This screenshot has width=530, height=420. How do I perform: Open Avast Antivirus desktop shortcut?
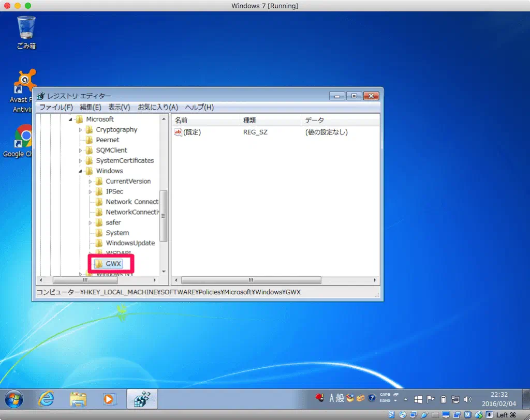point(24,83)
